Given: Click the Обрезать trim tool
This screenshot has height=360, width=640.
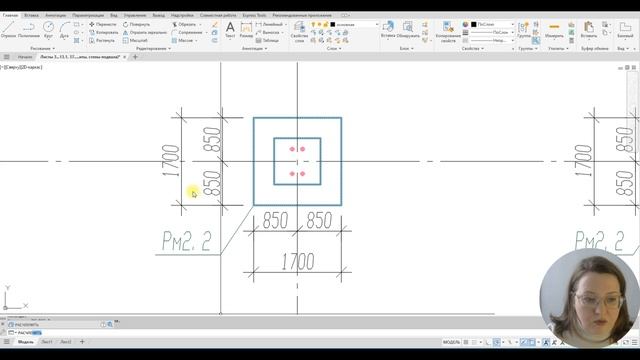Looking at the screenshot, I should click(x=184, y=24).
